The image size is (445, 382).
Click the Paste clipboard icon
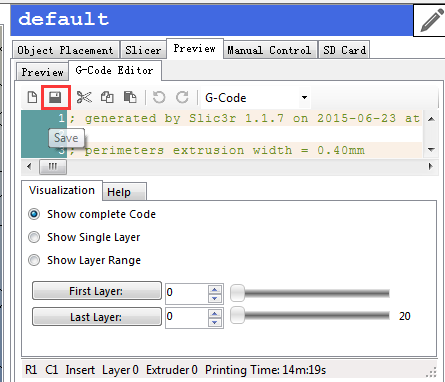pos(130,97)
